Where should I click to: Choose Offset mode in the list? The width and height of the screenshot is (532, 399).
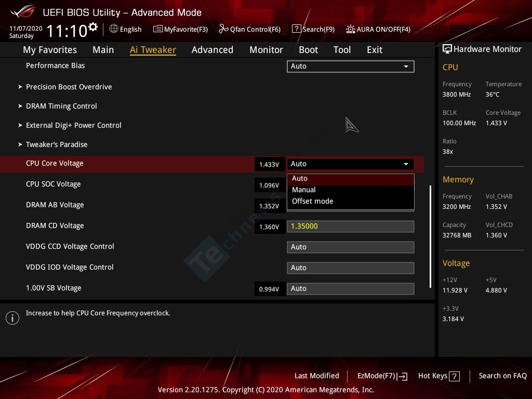351,201
